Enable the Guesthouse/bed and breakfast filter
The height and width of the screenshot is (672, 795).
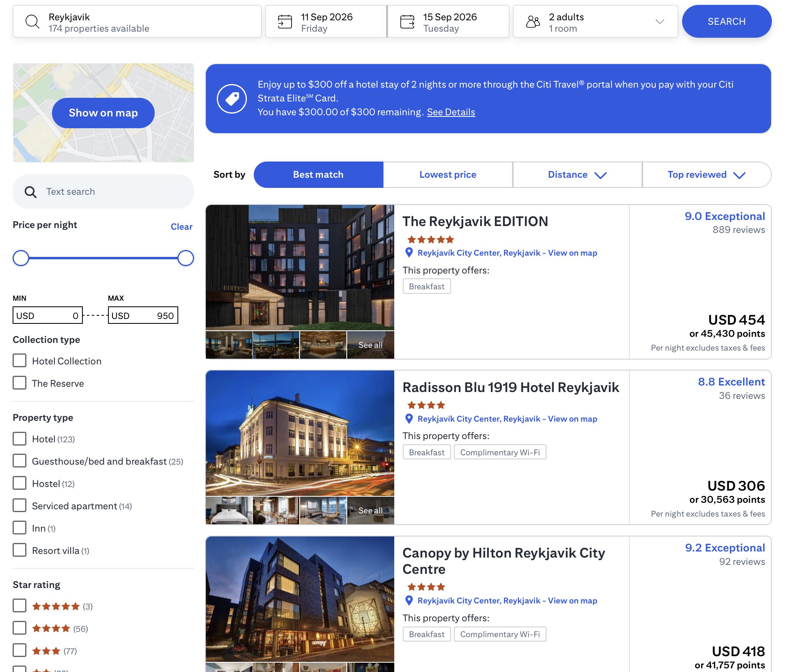19,461
